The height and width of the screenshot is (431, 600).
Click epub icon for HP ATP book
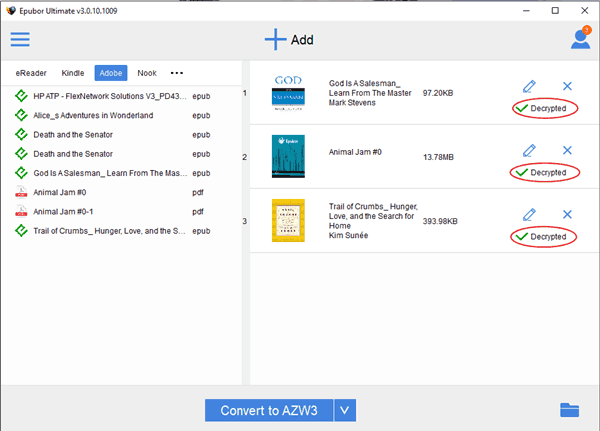coord(21,96)
